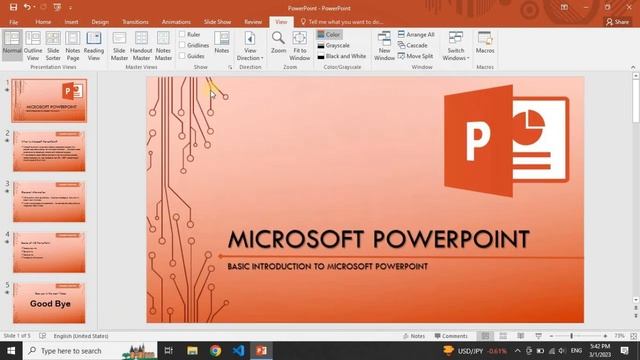The image size is (640, 360).
Task: Switch to the Transitions tab
Action: 135,22
